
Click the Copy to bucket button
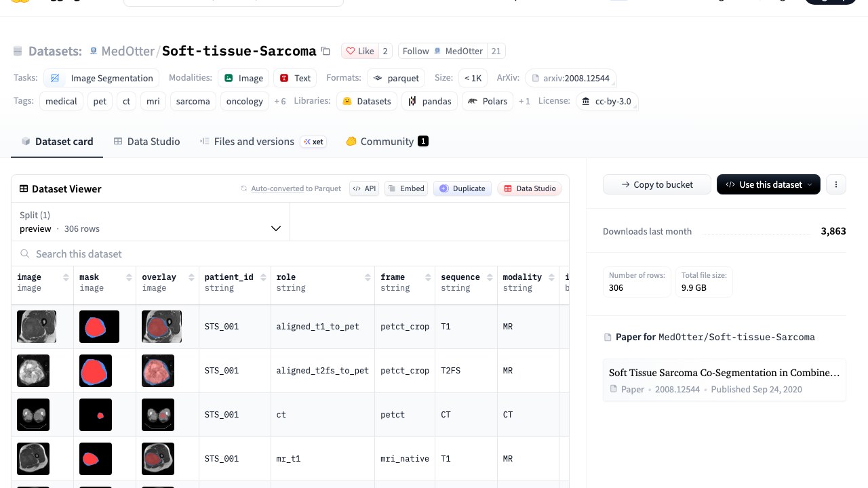656,184
